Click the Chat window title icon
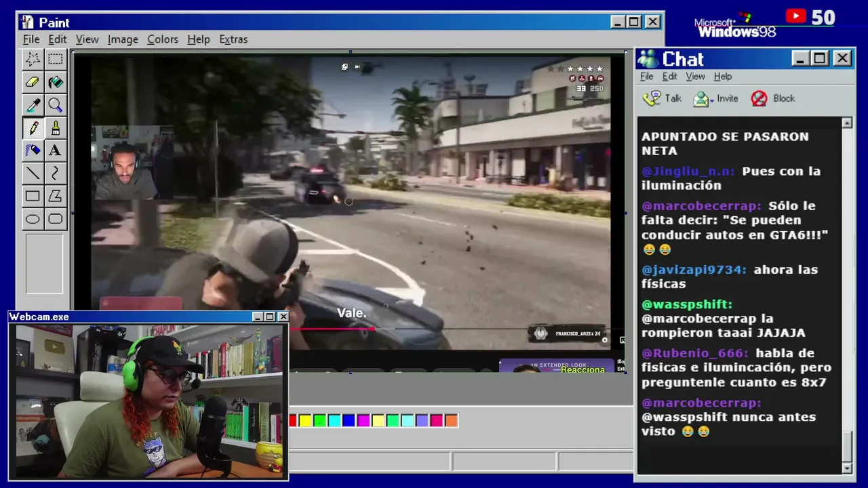868x488 pixels. [648, 59]
